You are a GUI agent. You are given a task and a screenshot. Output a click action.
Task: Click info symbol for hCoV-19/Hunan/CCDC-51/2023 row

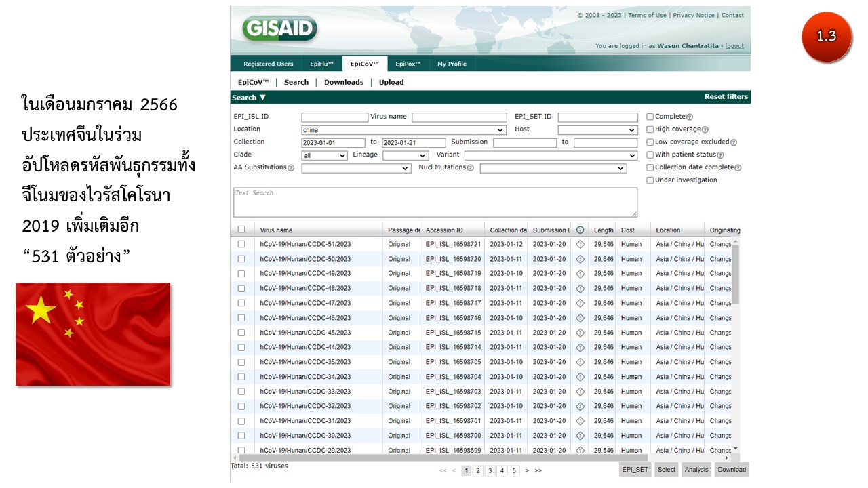[x=580, y=244]
